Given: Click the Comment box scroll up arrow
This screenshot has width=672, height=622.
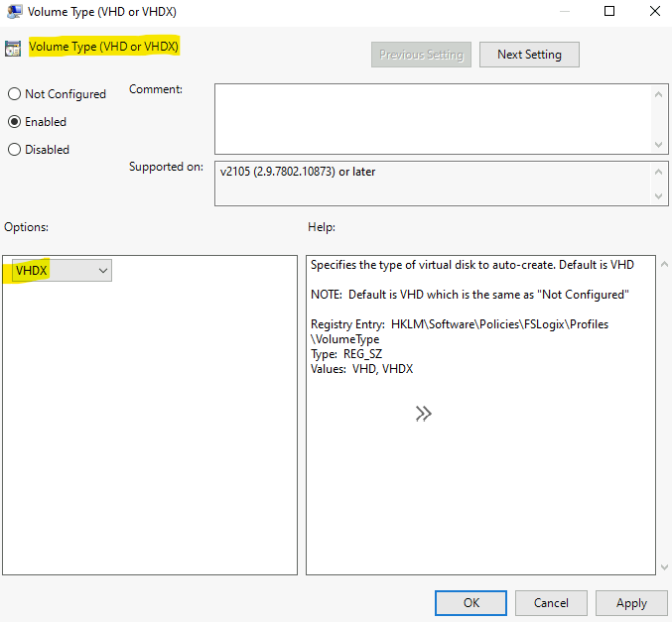Looking at the screenshot, I should tap(659, 94).
